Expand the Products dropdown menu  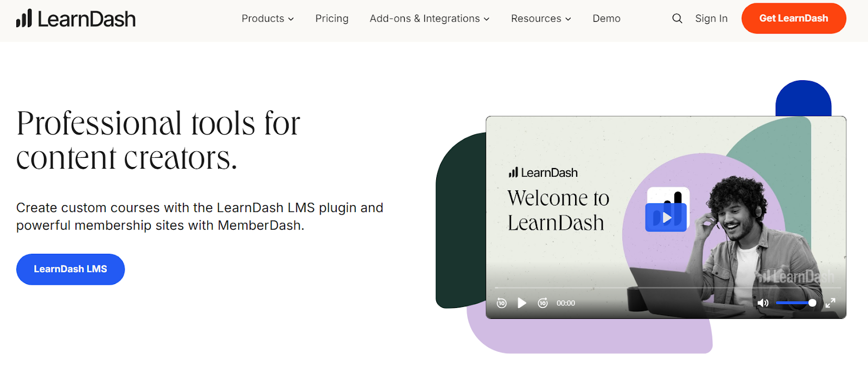268,18
